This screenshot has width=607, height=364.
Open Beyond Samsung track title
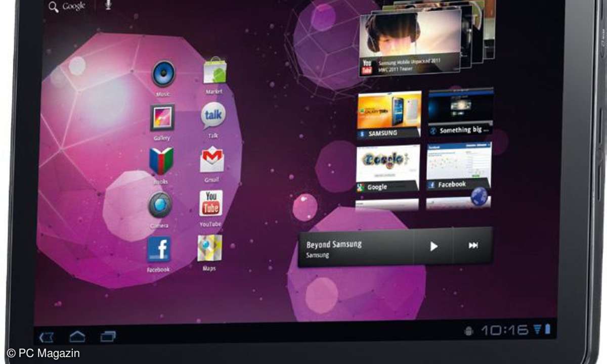(334, 244)
